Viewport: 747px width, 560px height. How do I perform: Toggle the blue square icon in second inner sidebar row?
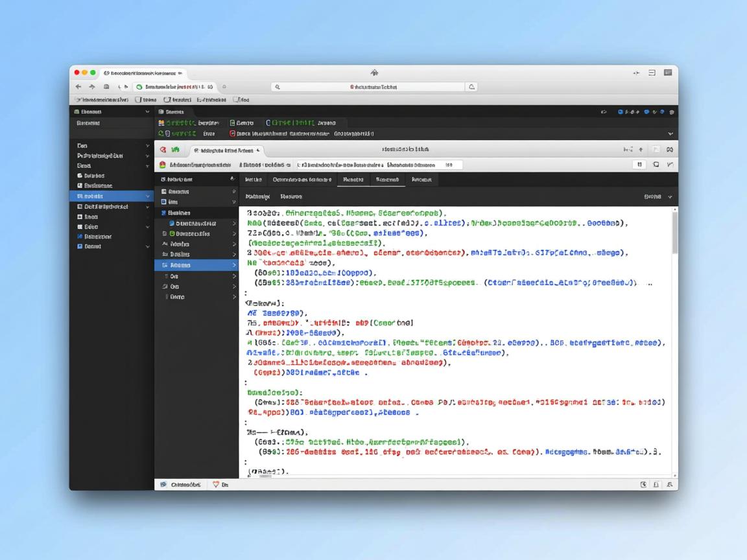click(164, 202)
